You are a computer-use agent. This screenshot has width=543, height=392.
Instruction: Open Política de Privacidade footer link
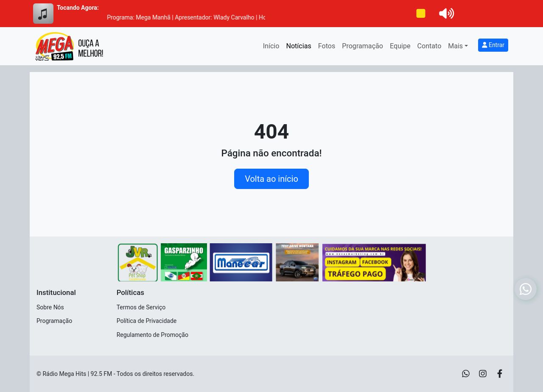pos(146,321)
